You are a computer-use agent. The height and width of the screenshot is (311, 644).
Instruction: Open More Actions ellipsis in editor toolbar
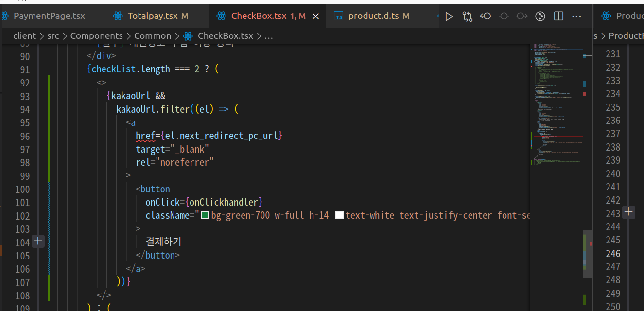pyautogui.click(x=577, y=17)
